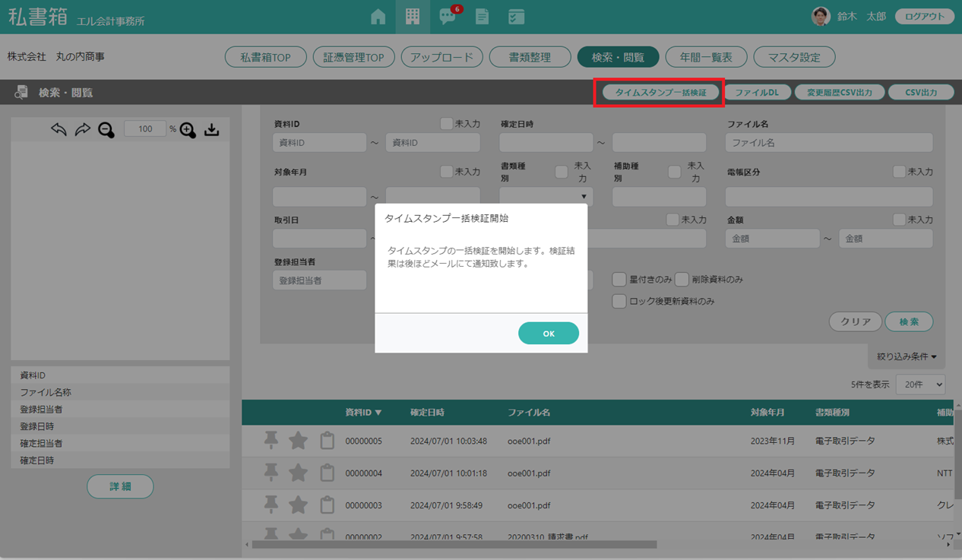Screen dimensions: 962x560
Task: Download file from preview toolbar
Action: pos(211,129)
